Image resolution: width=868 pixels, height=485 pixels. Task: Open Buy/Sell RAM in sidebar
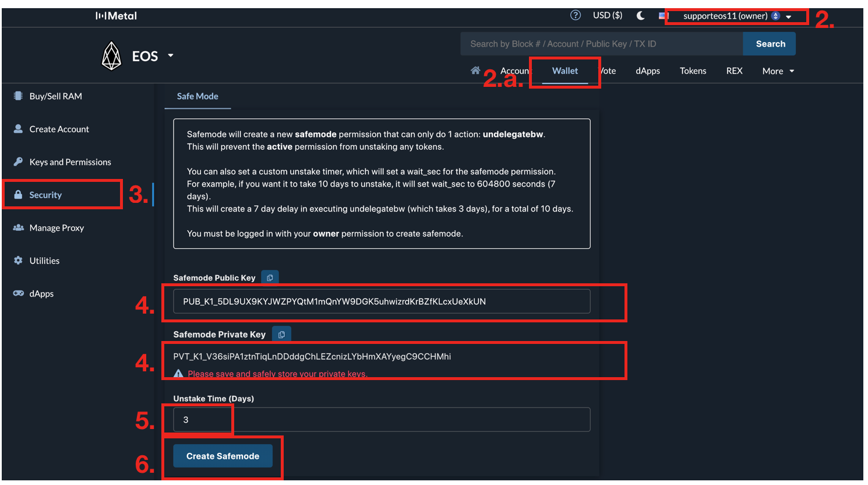click(x=56, y=96)
